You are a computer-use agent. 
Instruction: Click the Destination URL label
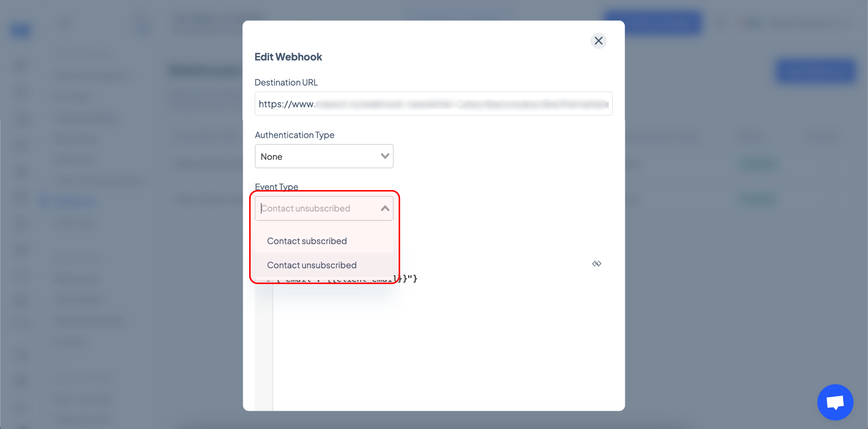[x=286, y=82]
